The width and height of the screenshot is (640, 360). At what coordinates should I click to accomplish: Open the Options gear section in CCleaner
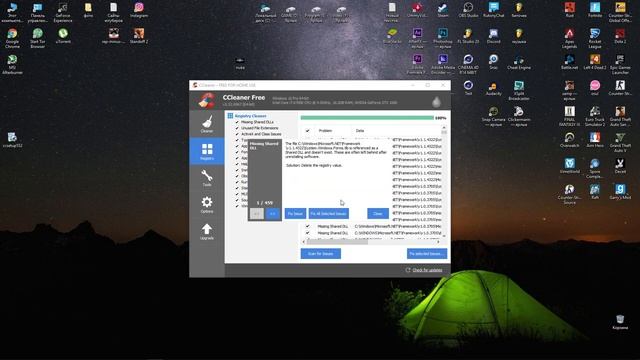[207, 204]
